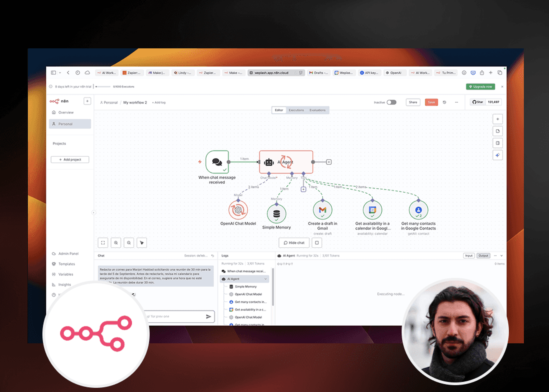549x392 pixels.
Task: Collapse the logs panel chevron
Action: 501,256
